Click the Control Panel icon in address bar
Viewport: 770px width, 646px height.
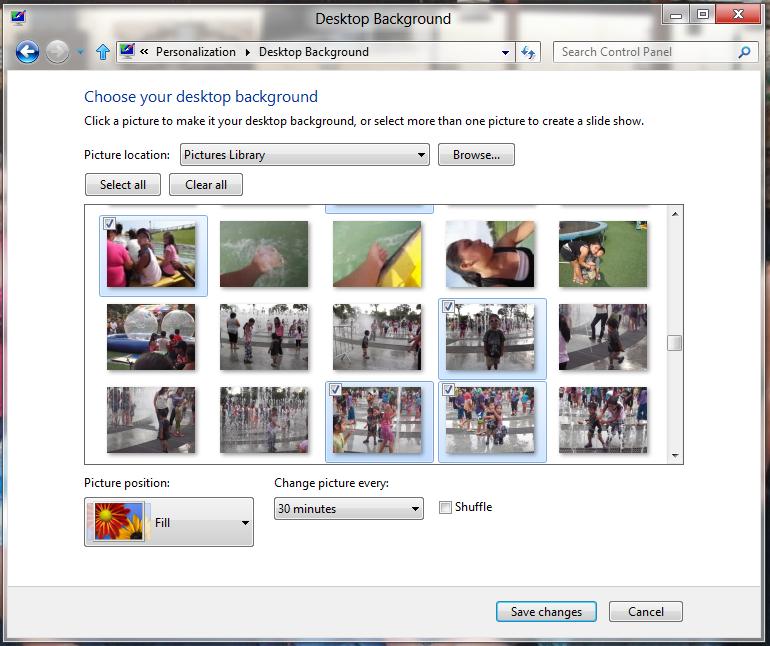click(127, 52)
